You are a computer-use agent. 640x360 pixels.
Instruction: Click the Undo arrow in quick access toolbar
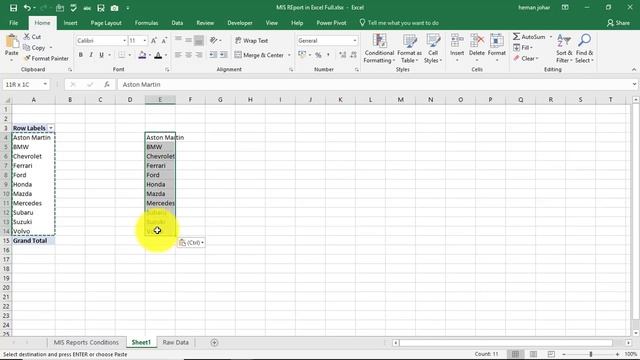[27, 8]
